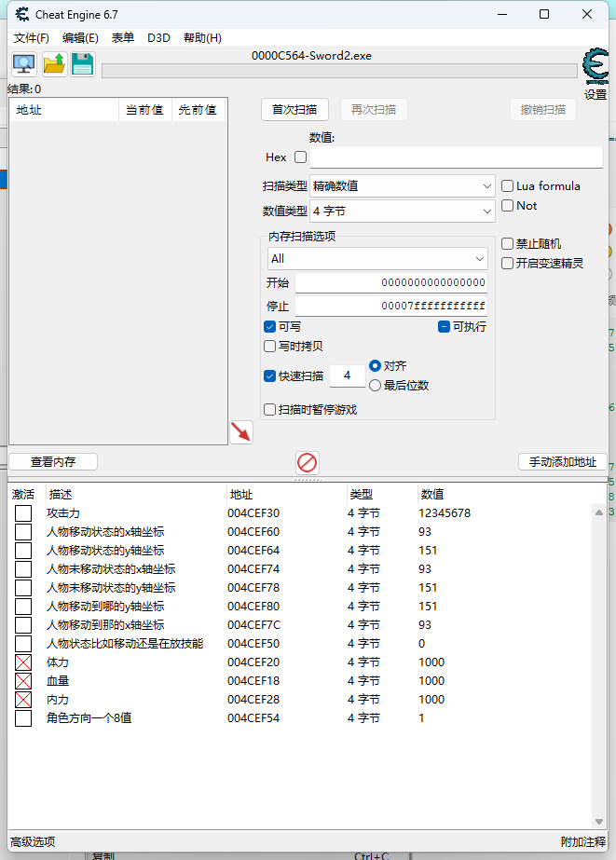Expand the memory region All dropdown
Viewport: 616px width, 860px height.
tap(378, 258)
